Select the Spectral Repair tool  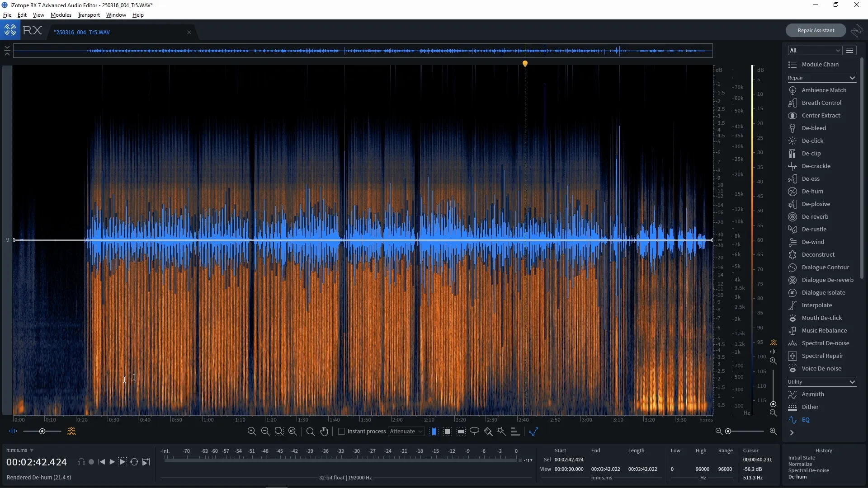coord(821,356)
